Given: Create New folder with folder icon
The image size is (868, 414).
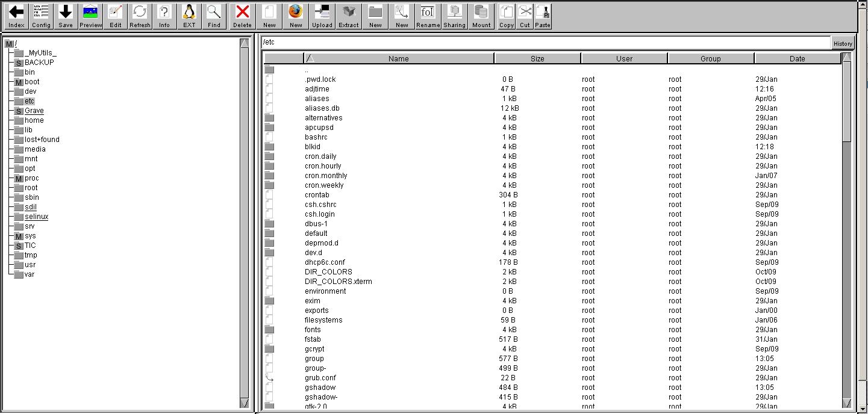Looking at the screenshot, I should [x=375, y=16].
